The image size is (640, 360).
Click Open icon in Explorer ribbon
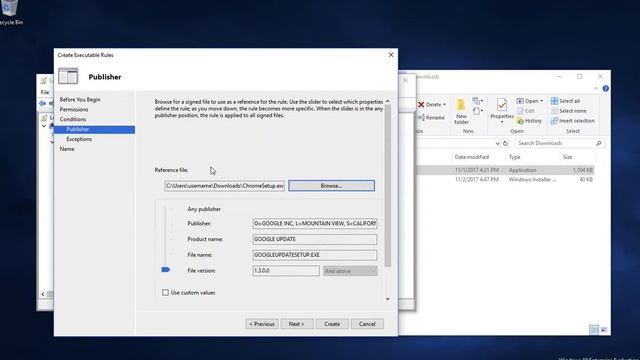coord(520,101)
